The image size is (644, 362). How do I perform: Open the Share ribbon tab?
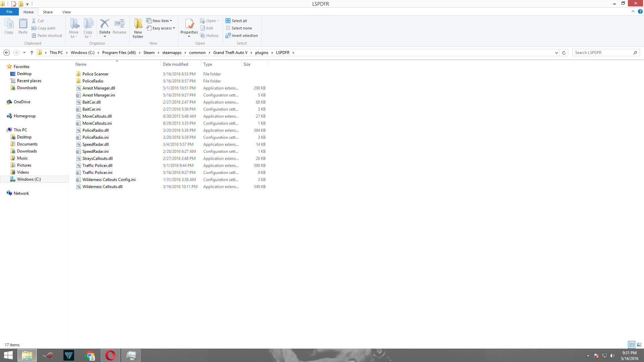click(48, 12)
